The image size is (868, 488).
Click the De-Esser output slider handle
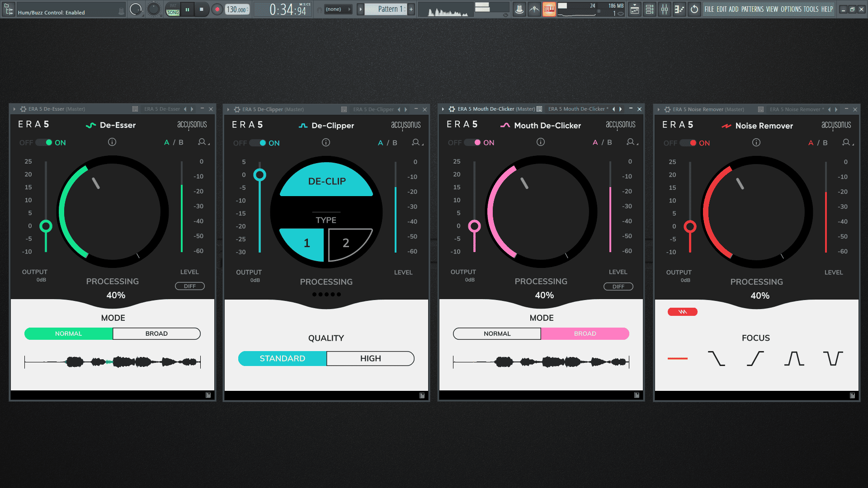point(46,226)
